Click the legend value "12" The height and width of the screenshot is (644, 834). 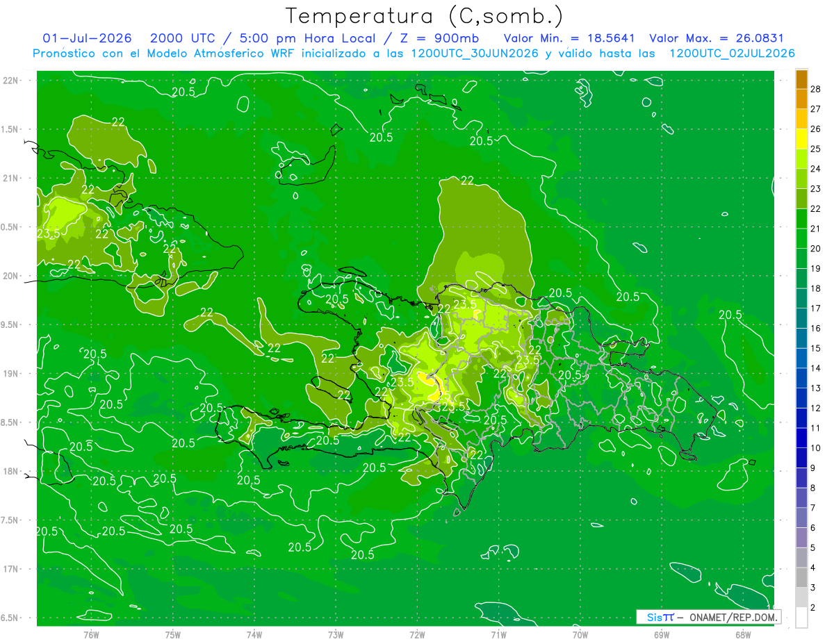816,408
